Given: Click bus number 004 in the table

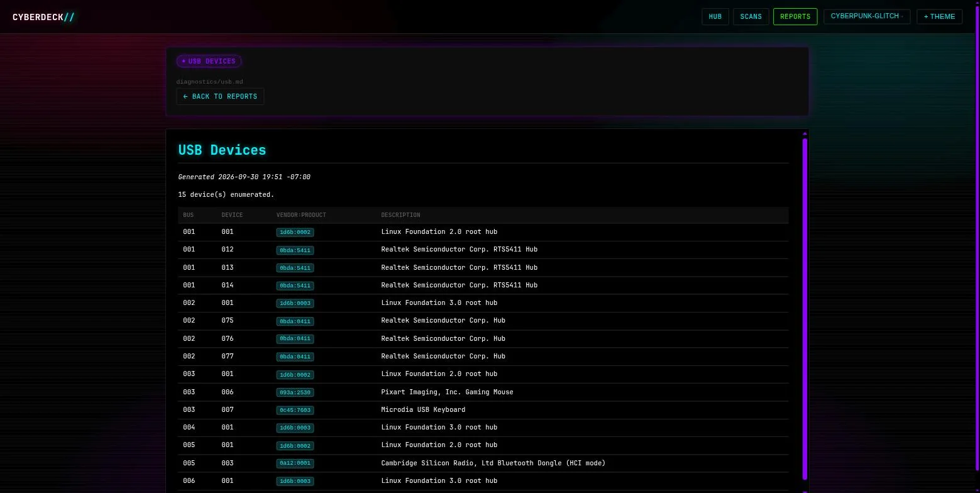Looking at the screenshot, I should click(x=189, y=427).
